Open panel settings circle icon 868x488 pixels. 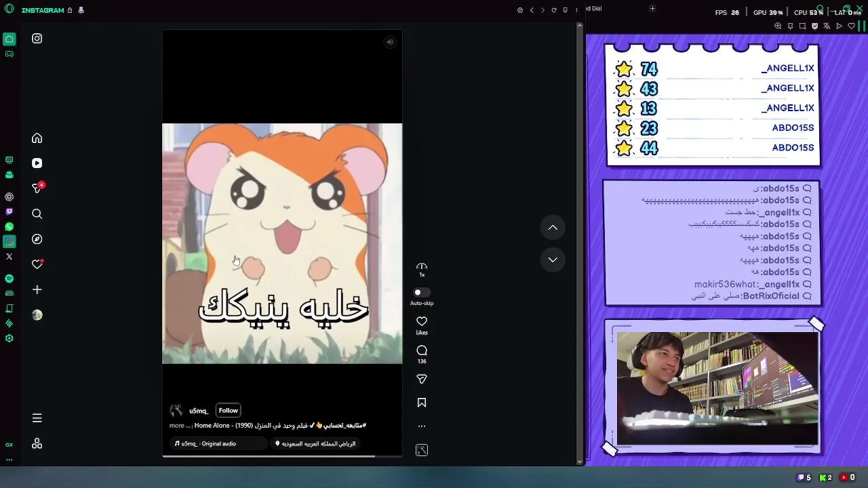[x=520, y=10]
